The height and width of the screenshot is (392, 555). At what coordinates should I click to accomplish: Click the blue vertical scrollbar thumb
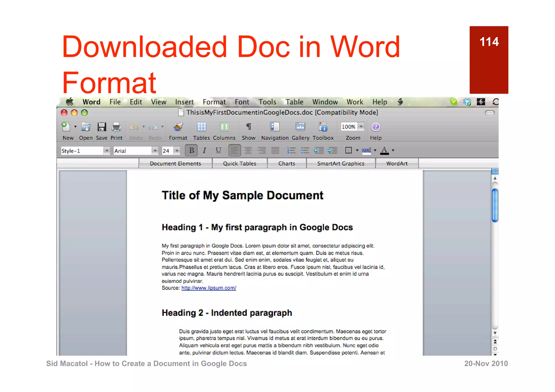click(x=495, y=205)
